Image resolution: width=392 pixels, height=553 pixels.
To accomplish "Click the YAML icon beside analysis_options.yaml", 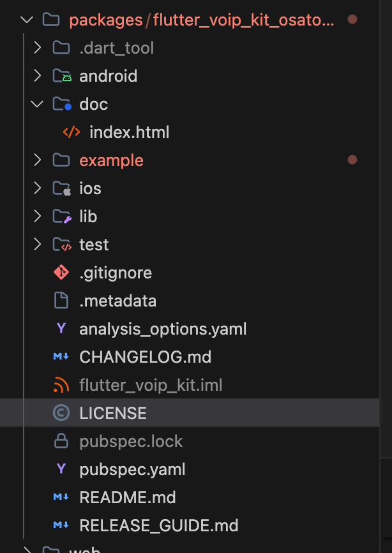I will [61, 329].
